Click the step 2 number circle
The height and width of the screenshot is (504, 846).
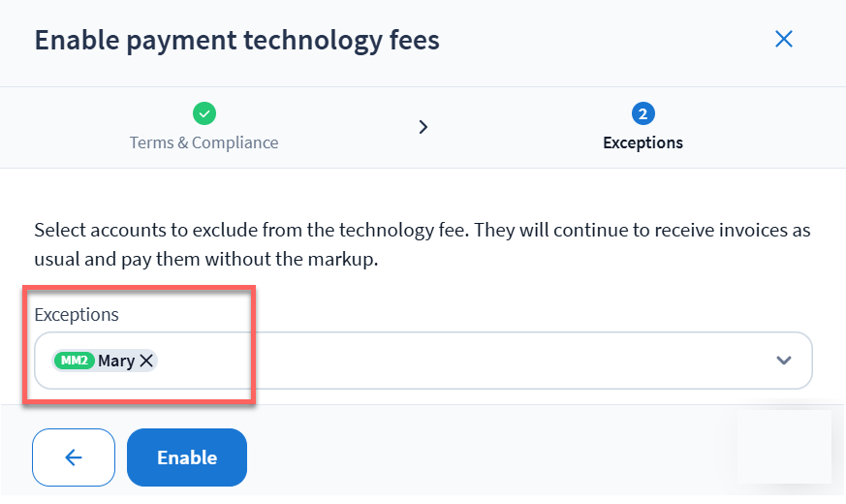click(x=642, y=114)
